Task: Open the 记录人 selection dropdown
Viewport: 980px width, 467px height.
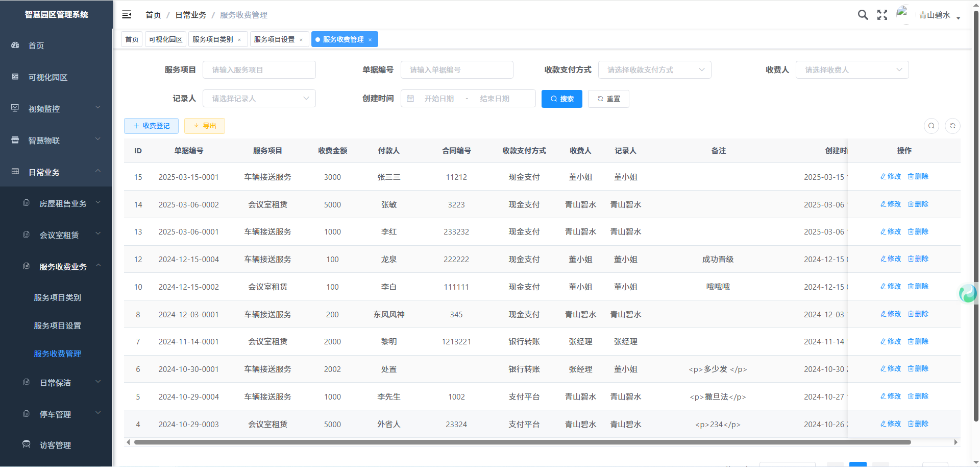Action: [259, 99]
